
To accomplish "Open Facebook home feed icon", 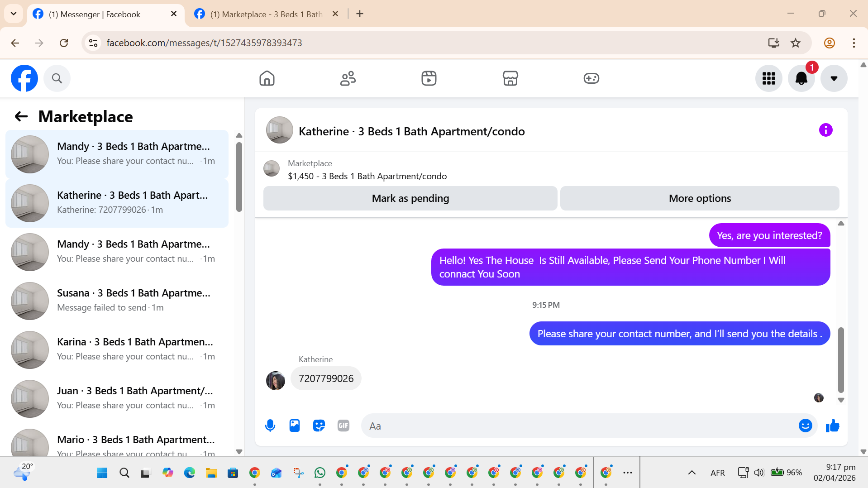I will [x=267, y=78].
